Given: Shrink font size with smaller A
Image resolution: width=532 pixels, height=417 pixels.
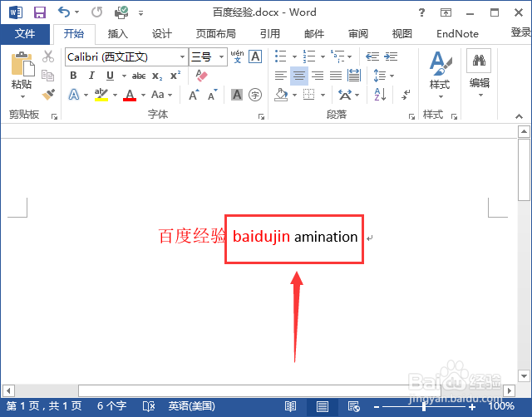Looking at the screenshot, I should pos(213,95).
